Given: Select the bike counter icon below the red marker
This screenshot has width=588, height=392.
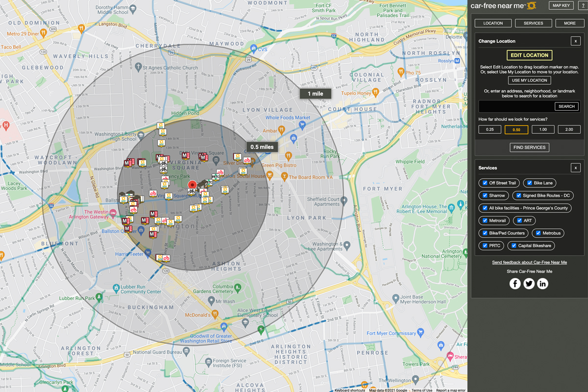Looking at the screenshot, I should (x=192, y=191).
